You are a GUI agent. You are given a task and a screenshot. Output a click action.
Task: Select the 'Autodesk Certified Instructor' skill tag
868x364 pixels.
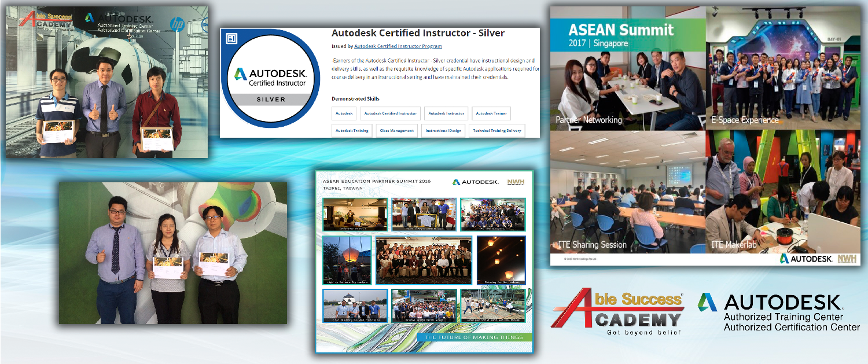pyautogui.click(x=391, y=113)
